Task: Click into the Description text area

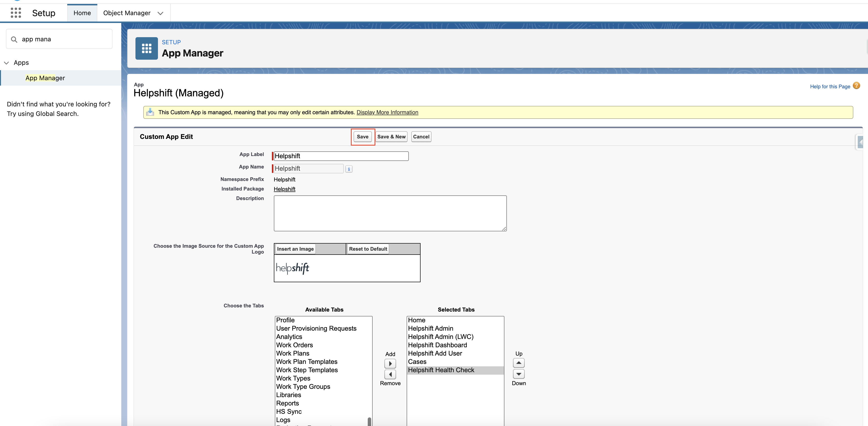Action: tap(390, 213)
